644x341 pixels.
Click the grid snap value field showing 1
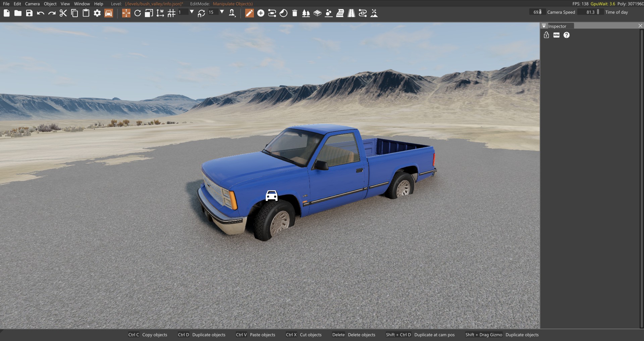pyautogui.click(x=182, y=12)
